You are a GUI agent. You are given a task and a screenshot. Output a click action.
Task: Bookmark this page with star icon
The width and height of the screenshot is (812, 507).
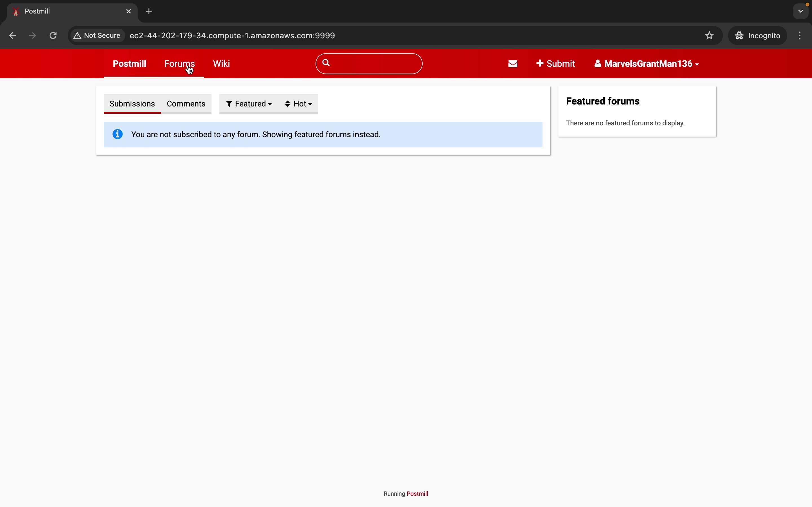(x=709, y=35)
